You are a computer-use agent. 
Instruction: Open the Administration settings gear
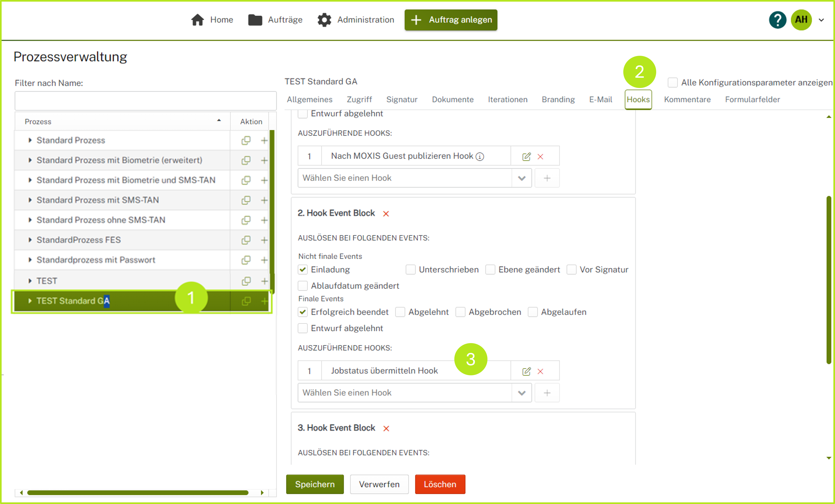324,20
